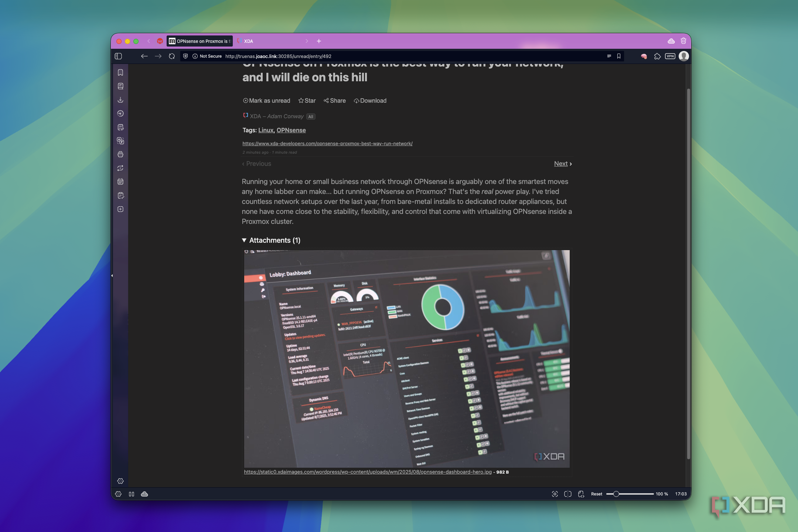Open the user profile avatar

click(x=684, y=56)
